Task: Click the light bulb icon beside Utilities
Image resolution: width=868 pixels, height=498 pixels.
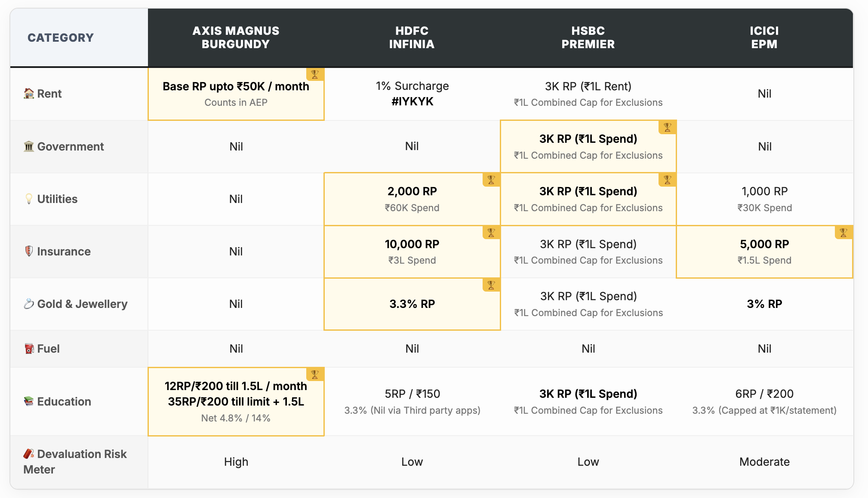Action: tap(29, 199)
